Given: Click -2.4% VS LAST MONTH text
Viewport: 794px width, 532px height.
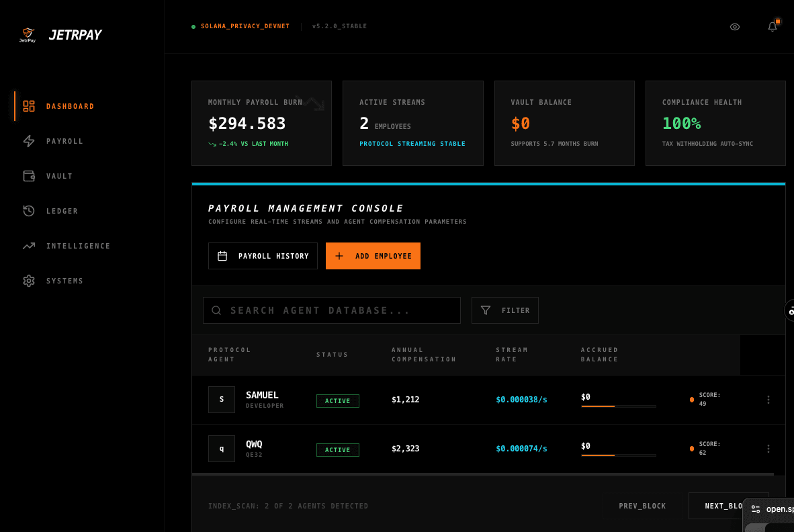Looking at the screenshot, I should point(253,144).
